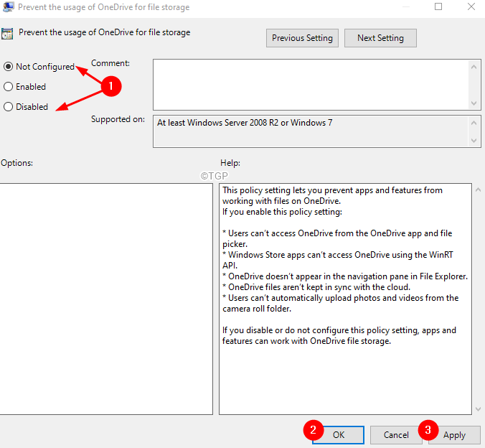Click 'If you enable this policy setting:' text
The width and height of the screenshot is (485, 448).
[x=282, y=212]
